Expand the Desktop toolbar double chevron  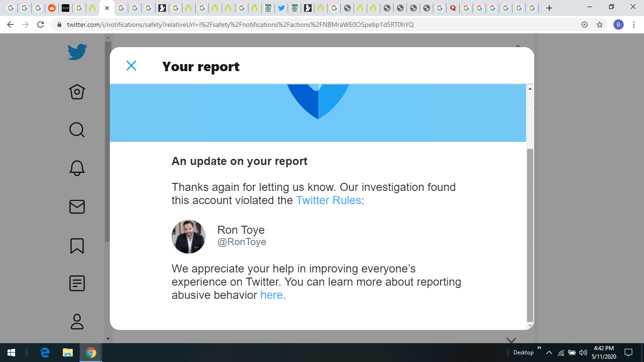[539, 348]
